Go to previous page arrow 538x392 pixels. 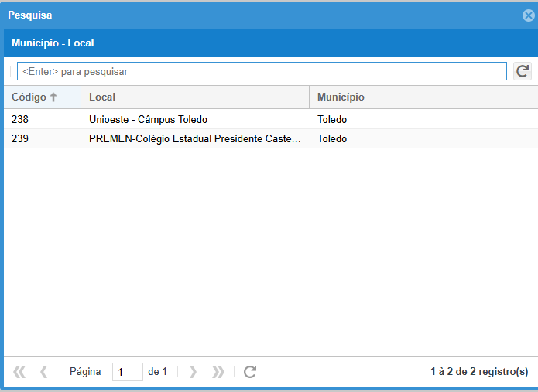pyautogui.click(x=43, y=372)
